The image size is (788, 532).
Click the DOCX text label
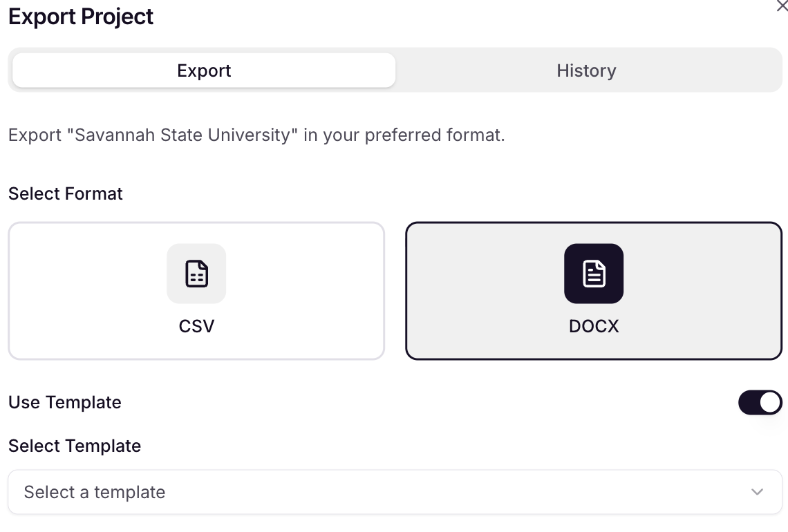pos(594,327)
